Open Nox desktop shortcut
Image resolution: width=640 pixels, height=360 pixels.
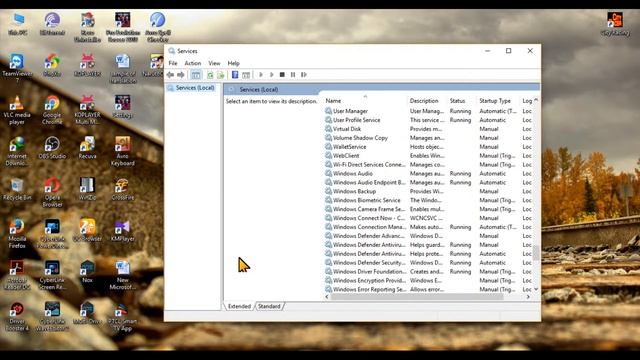(87, 272)
